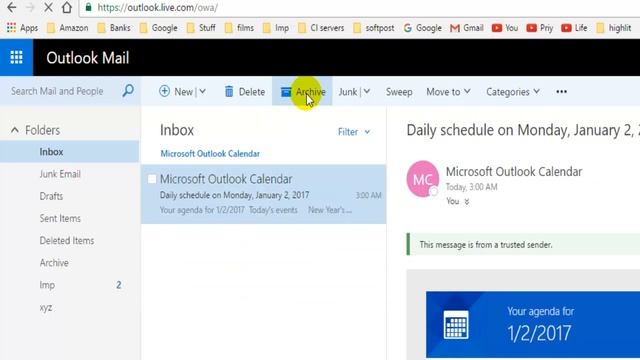
Task: Click the Search Mail and People field
Action: click(57, 91)
